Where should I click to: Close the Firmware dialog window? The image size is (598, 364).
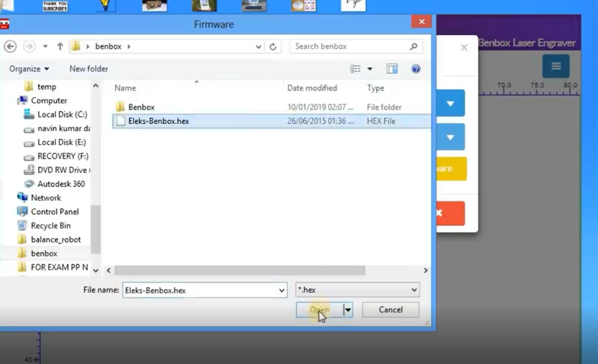tap(422, 22)
